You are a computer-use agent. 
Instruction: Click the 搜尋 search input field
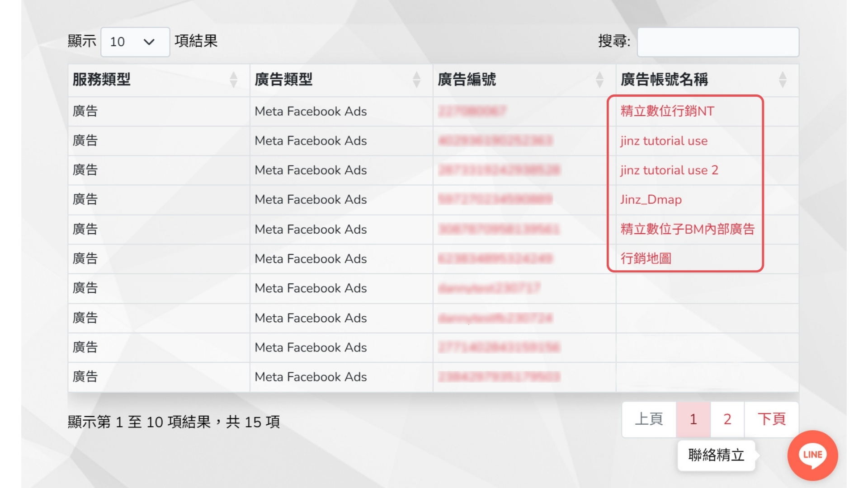[x=718, y=42]
